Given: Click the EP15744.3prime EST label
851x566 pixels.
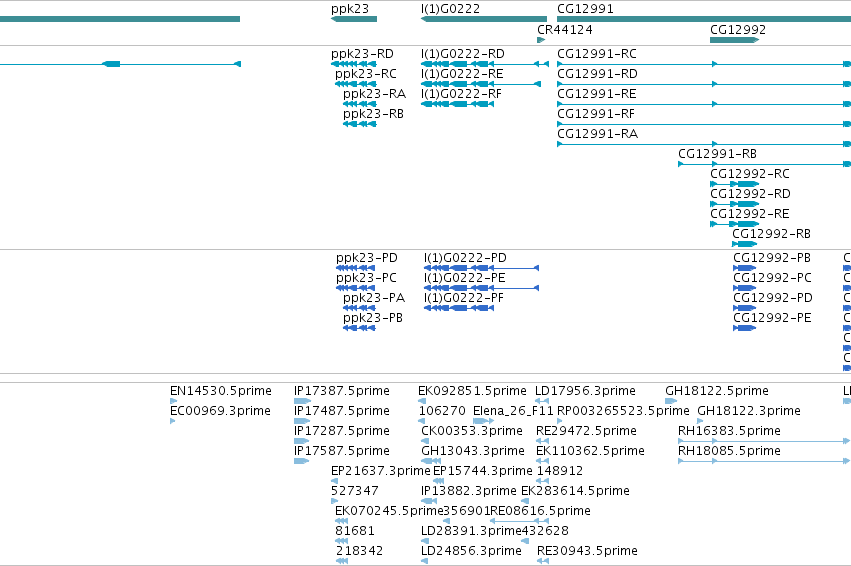Looking at the screenshot, I should [482, 471].
